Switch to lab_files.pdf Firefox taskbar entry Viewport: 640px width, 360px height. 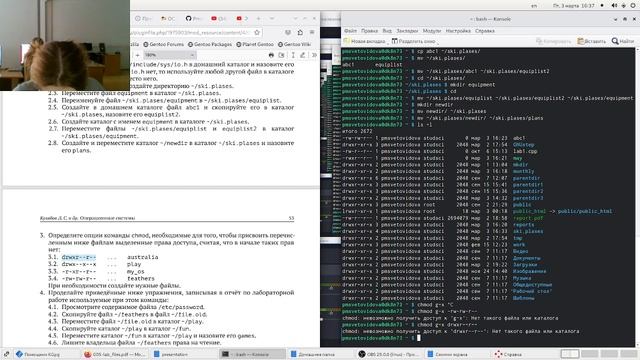(x=115, y=354)
